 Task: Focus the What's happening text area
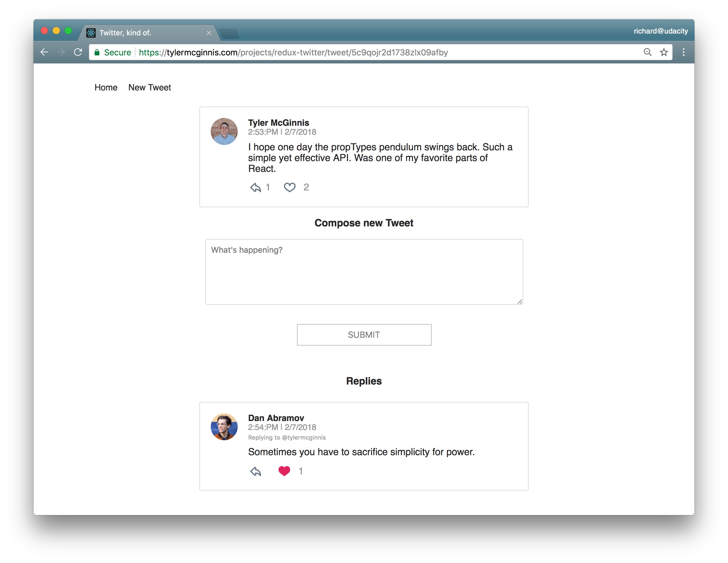tap(364, 272)
